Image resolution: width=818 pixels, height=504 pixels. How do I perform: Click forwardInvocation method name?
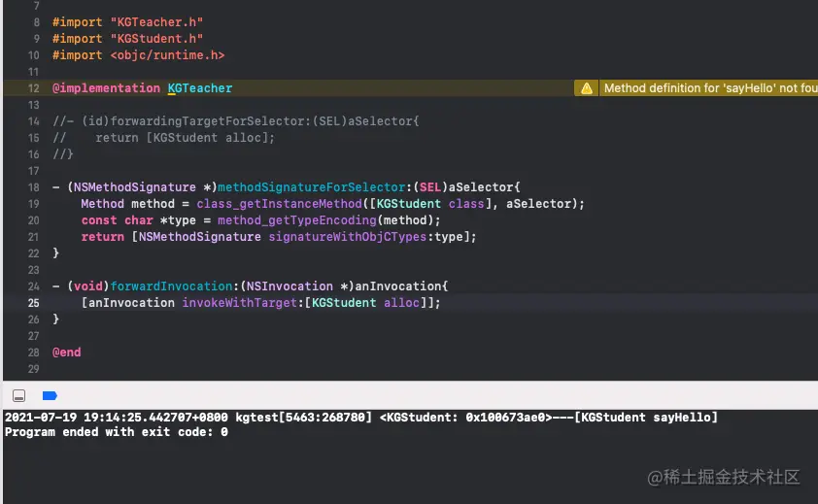click(171, 286)
